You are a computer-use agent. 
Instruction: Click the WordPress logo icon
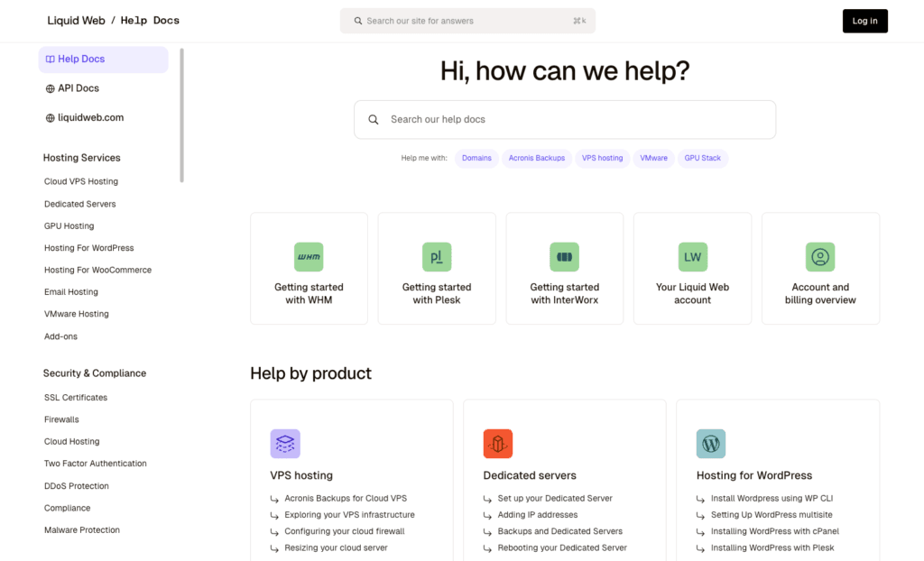(711, 444)
